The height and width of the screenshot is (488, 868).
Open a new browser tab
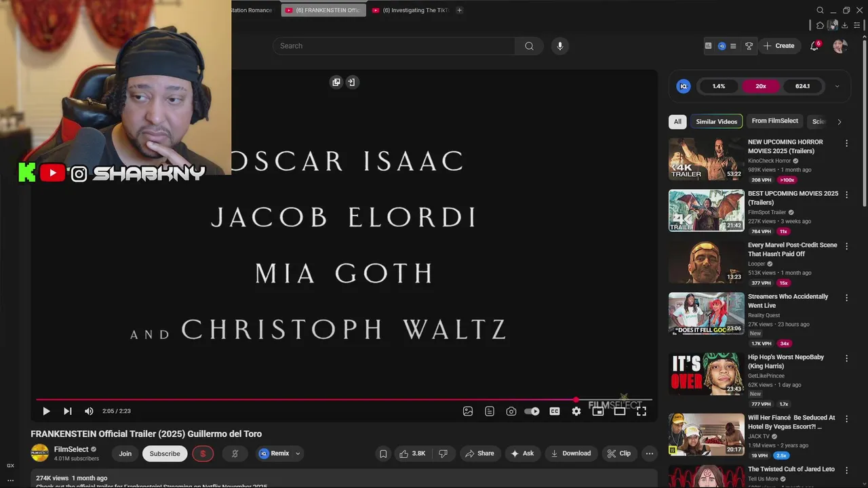[x=459, y=10]
